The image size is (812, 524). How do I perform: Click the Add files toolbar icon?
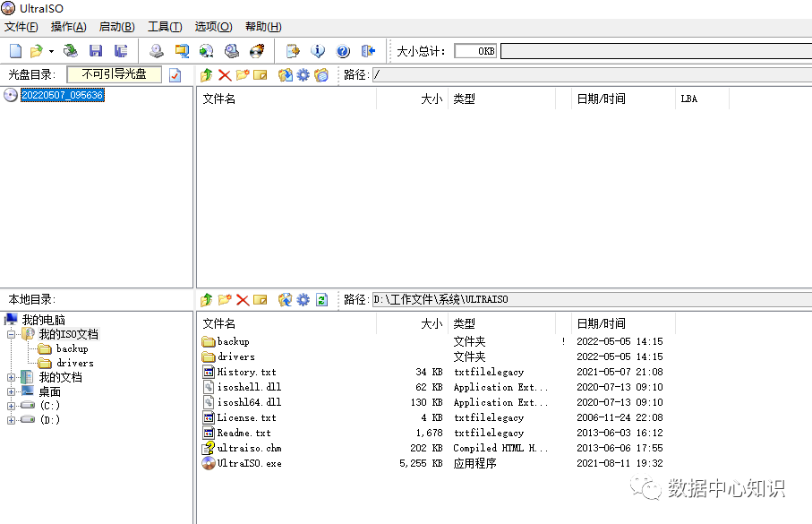[293, 51]
